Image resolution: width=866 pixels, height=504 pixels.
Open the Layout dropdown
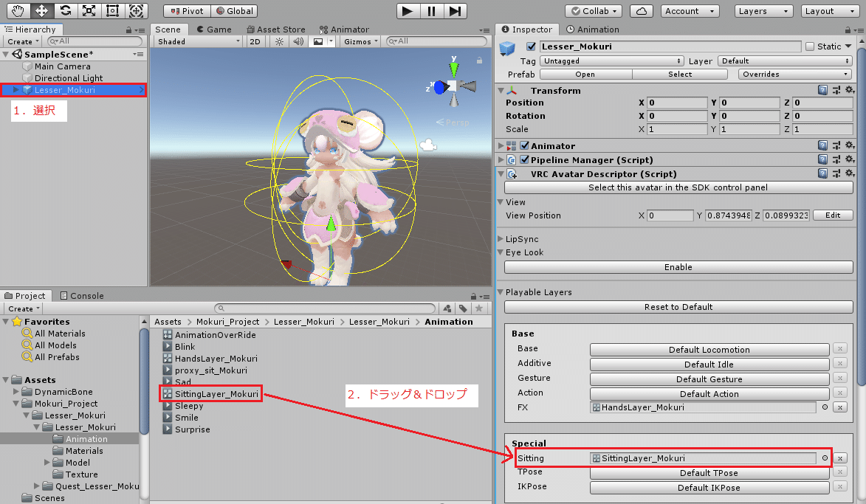point(830,11)
